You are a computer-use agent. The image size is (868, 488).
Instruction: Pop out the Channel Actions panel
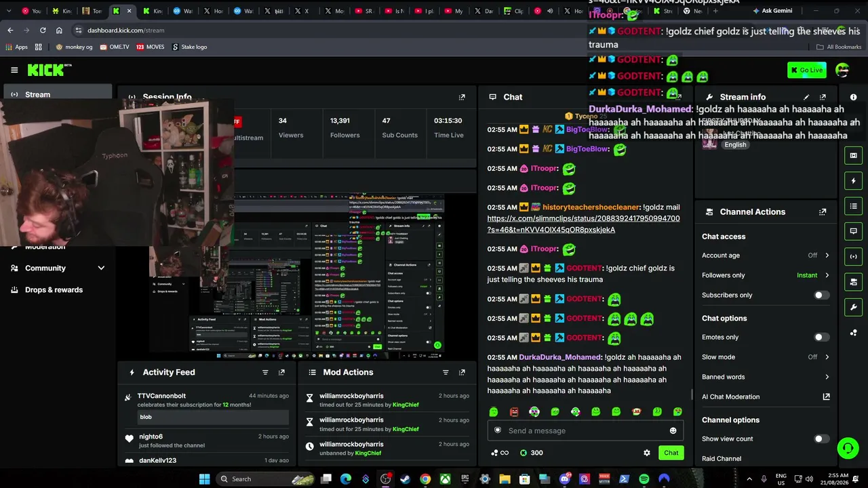823,212
